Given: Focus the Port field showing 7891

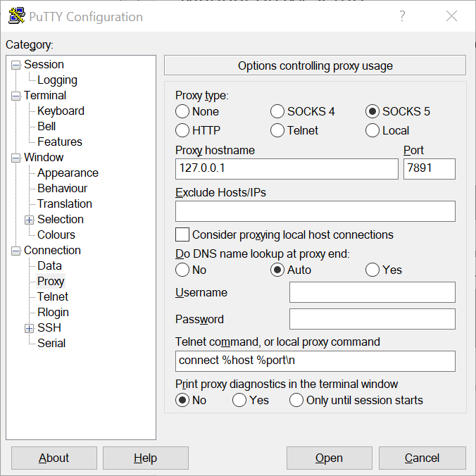Looking at the screenshot, I should click(x=430, y=169).
